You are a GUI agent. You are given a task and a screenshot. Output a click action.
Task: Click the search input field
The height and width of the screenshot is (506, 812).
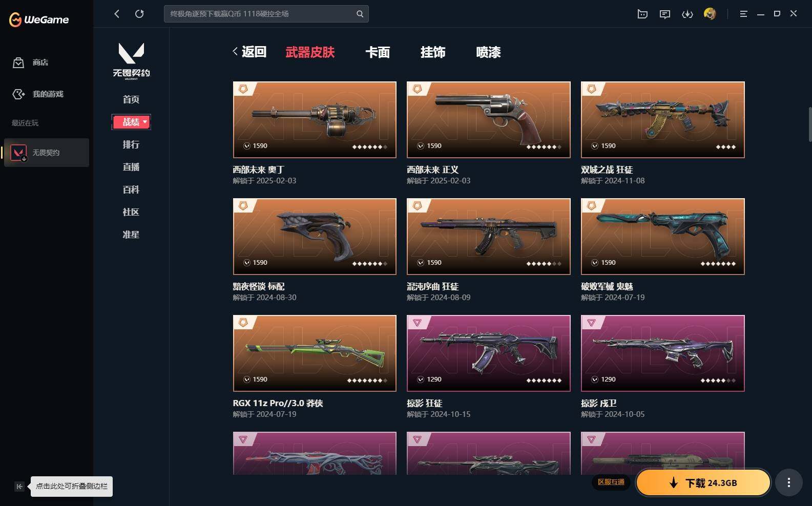[x=261, y=14]
